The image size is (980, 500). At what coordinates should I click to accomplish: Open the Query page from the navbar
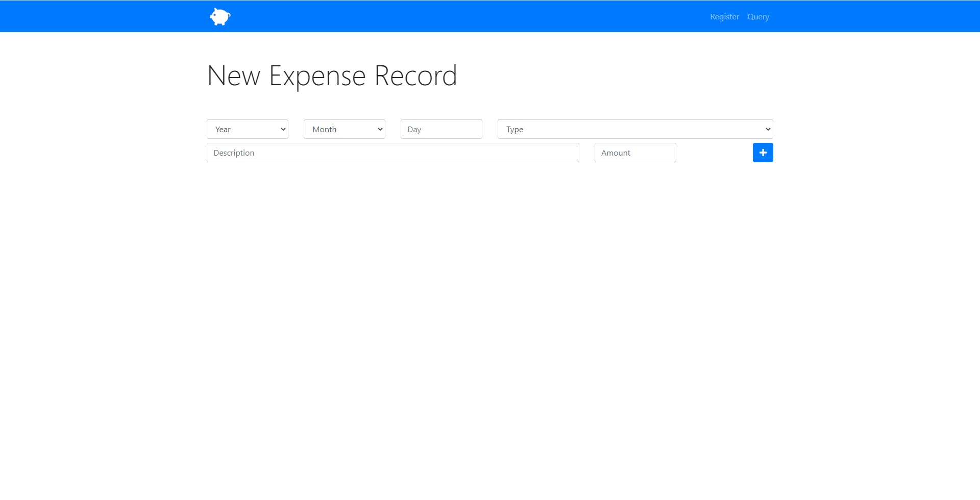coord(758,16)
